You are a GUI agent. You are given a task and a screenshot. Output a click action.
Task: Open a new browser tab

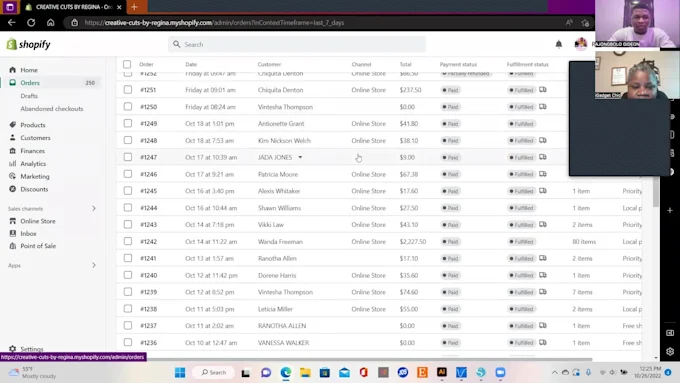[x=134, y=7]
